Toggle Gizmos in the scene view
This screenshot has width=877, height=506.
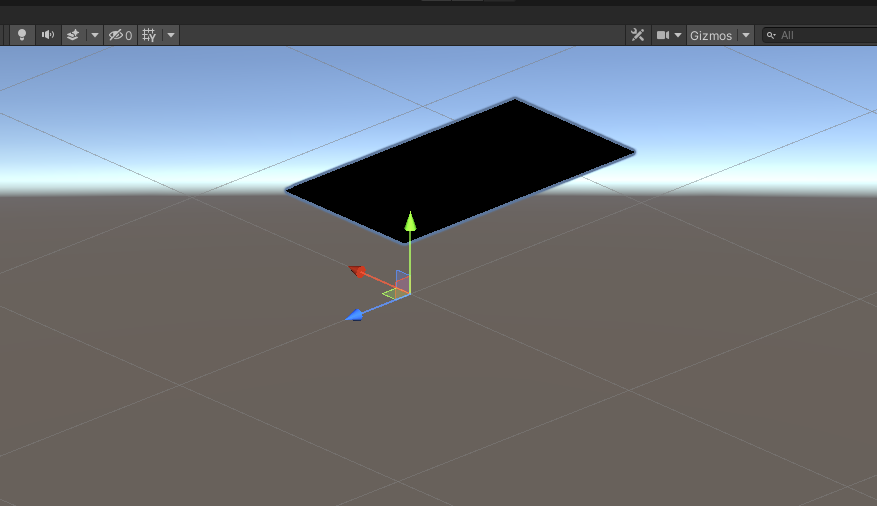[x=711, y=35]
